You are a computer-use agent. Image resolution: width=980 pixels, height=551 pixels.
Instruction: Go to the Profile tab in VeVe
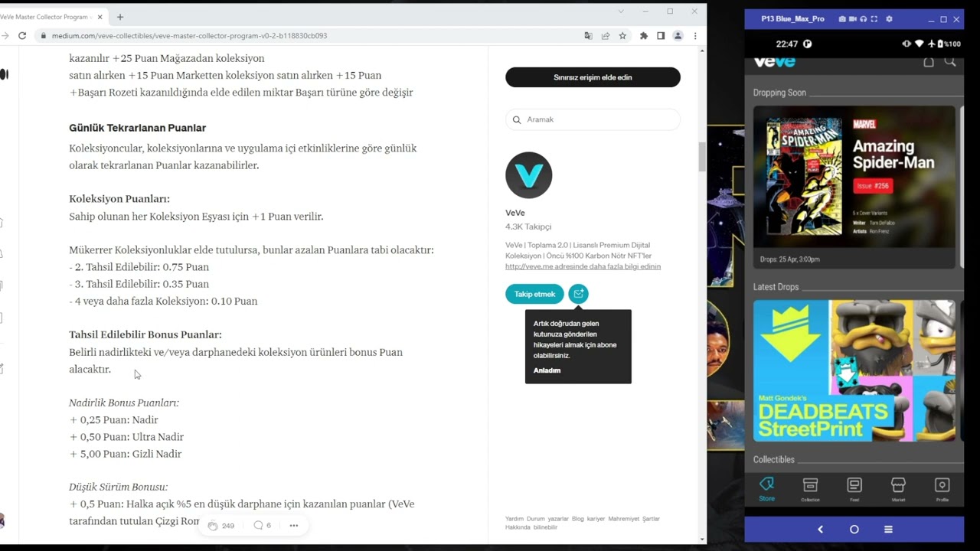tap(942, 488)
